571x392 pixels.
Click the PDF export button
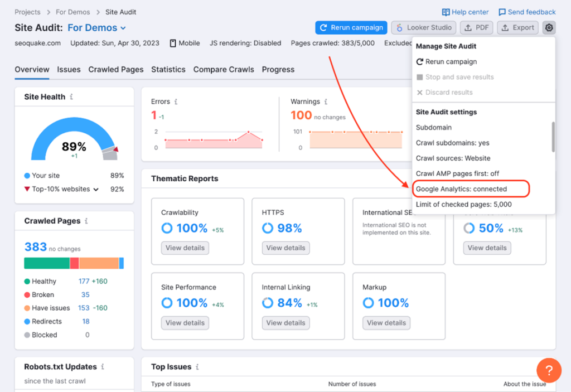[x=477, y=28]
